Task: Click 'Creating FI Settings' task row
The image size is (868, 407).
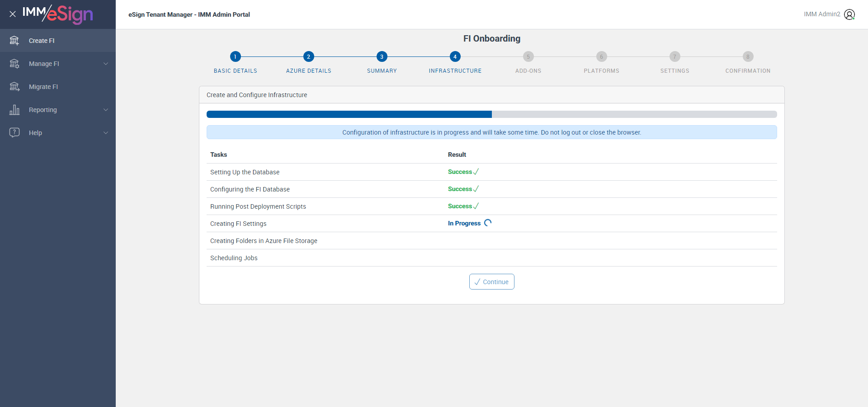Action: click(x=491, y=224)
